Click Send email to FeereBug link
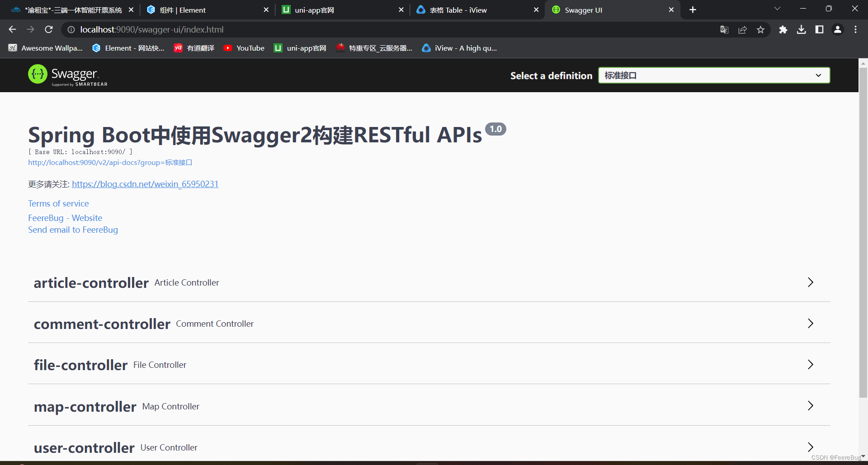 [73, 230]
